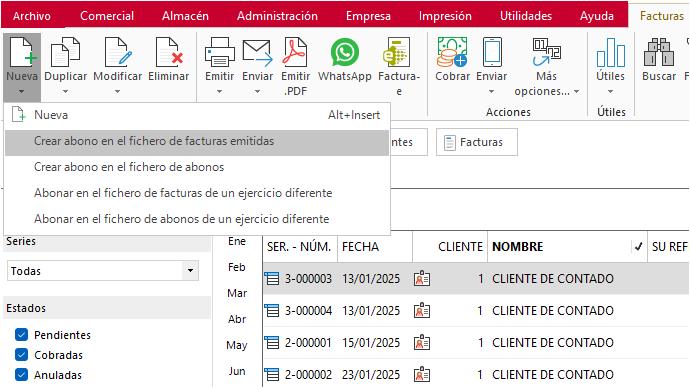Open the Utilidades ribbon tab

coord(526,16)
